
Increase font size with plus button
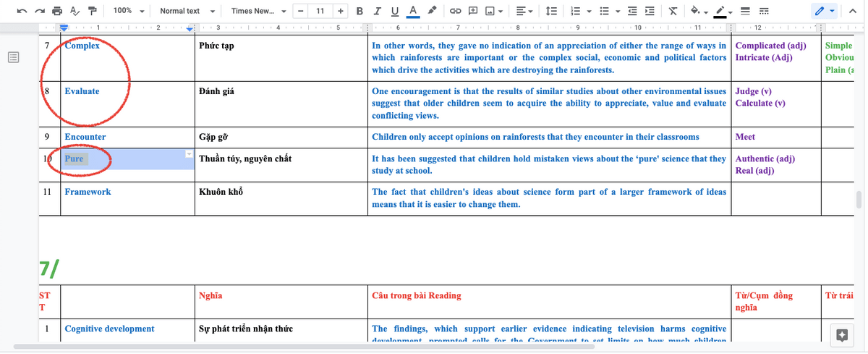point(340,12)
